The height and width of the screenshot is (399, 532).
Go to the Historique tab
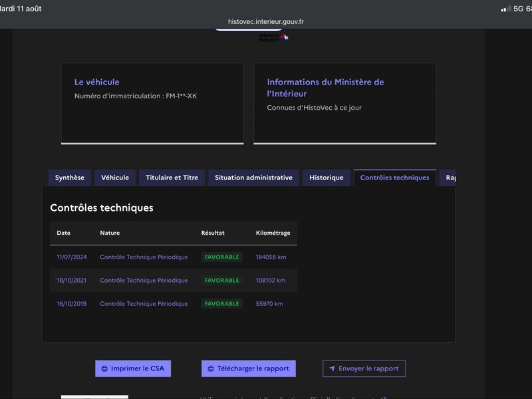click(327, 178)
